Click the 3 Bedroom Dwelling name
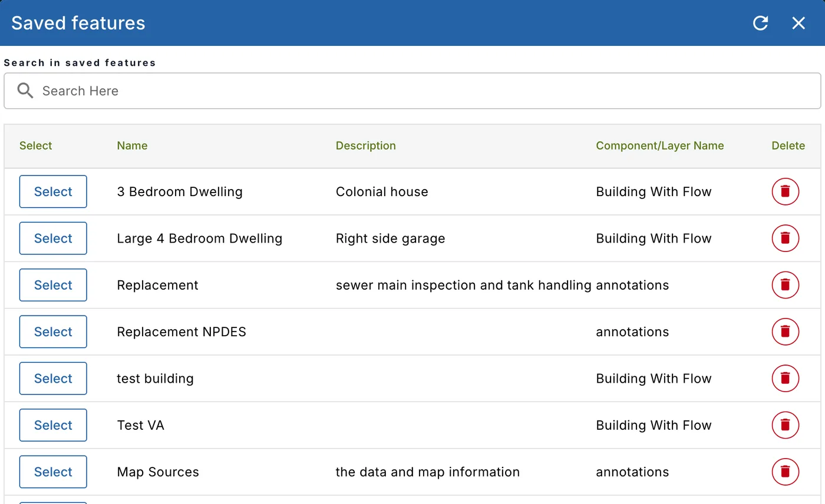Viewport: 825px width, 504px height. tap(180, 191)
